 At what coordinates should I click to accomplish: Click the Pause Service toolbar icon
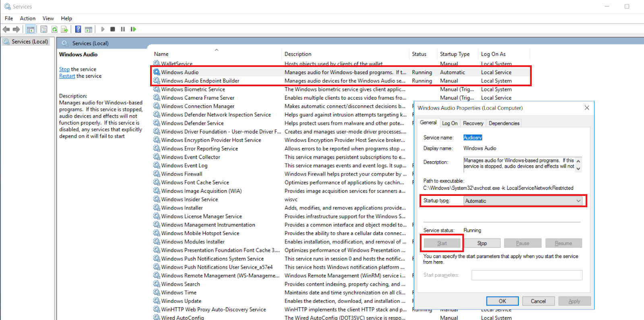point(123,29)
